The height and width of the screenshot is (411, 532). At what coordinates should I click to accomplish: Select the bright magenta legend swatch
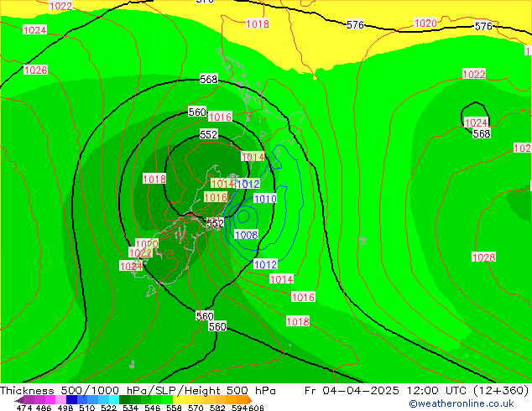click(x=50, y=400)
